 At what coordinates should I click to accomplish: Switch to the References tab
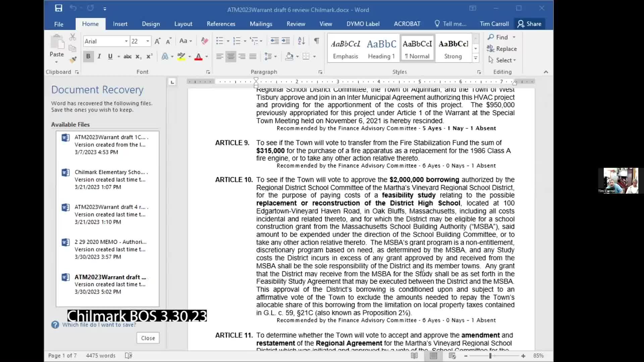221,24
